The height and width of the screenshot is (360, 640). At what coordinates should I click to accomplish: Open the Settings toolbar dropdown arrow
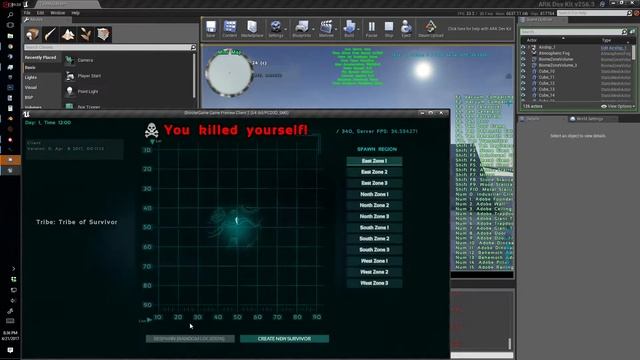[285, 29]
